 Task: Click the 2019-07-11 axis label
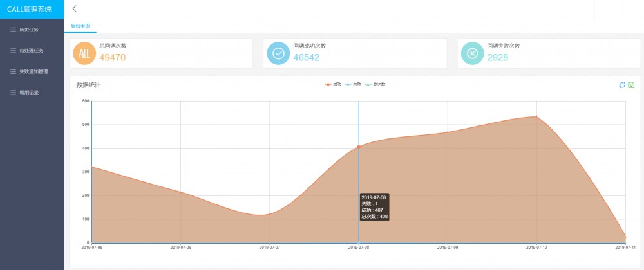point(625,247)
